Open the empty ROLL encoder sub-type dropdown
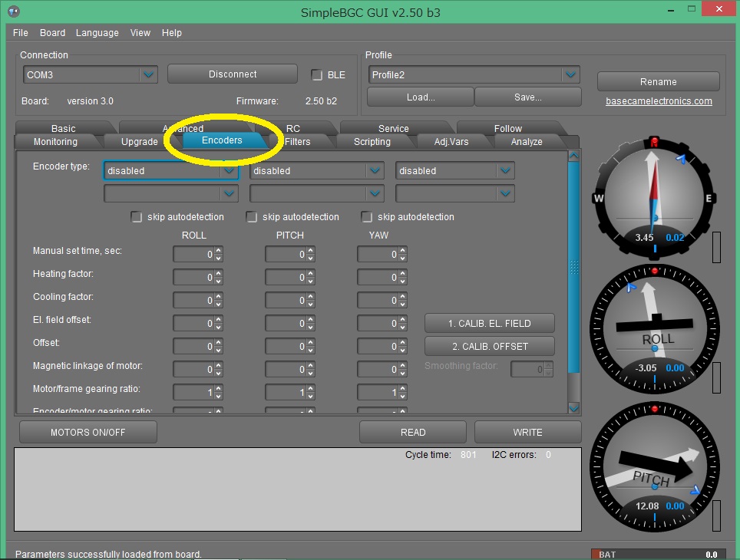 [x=171, y=193]
